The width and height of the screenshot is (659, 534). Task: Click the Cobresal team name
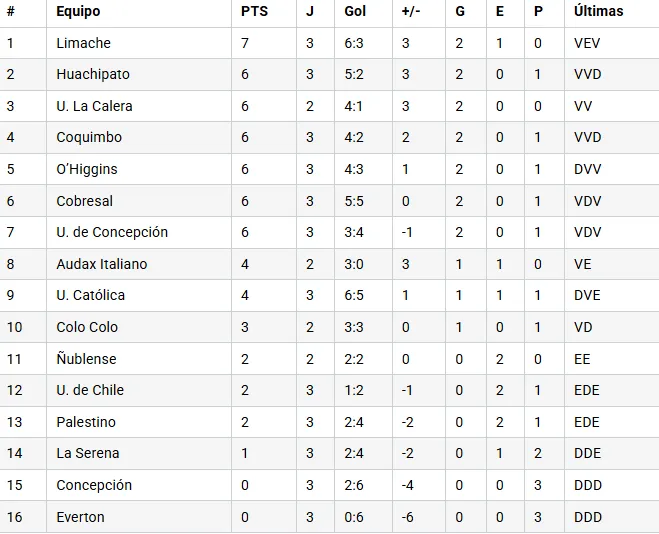(x=85, y=201)
